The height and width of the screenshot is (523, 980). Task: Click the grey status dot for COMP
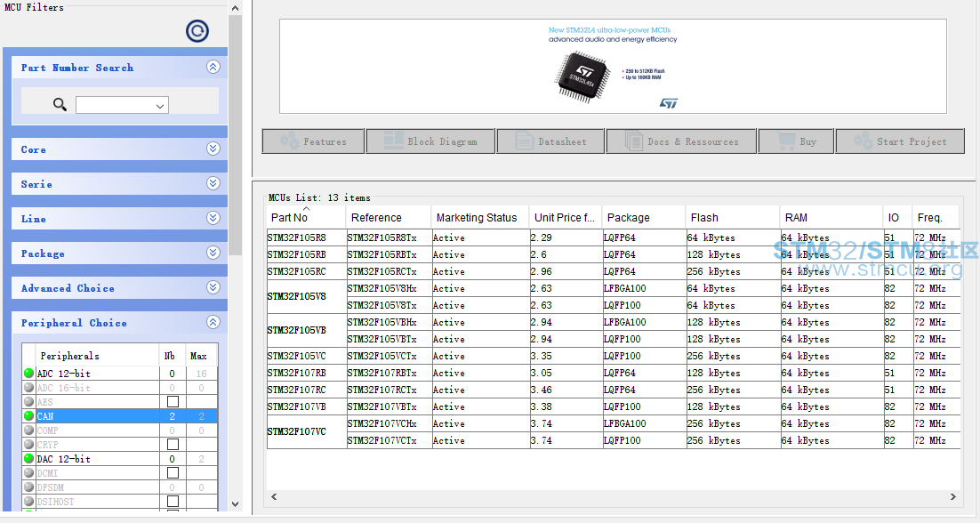click(x=28, y=430)
